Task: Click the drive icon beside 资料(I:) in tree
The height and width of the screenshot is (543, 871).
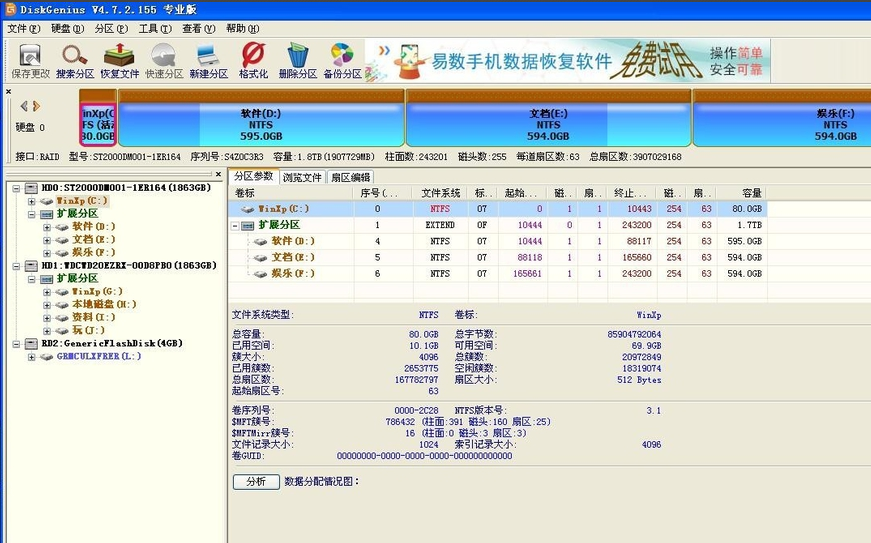Action: point(62,318)
